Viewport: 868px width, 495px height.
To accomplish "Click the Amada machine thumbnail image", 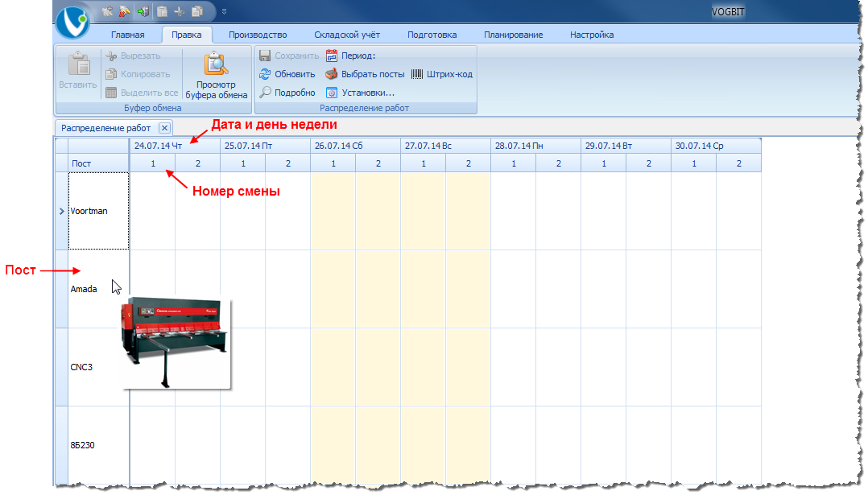I will 176,342.
